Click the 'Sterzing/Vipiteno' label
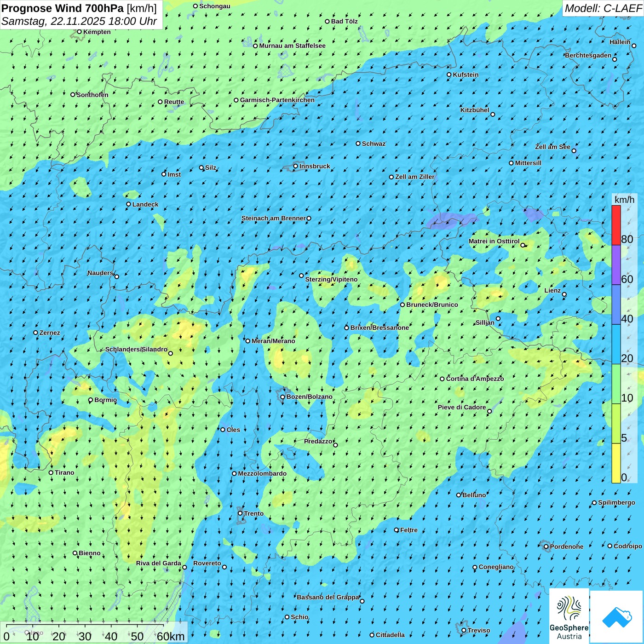644x644 pixels. point(331,279)
